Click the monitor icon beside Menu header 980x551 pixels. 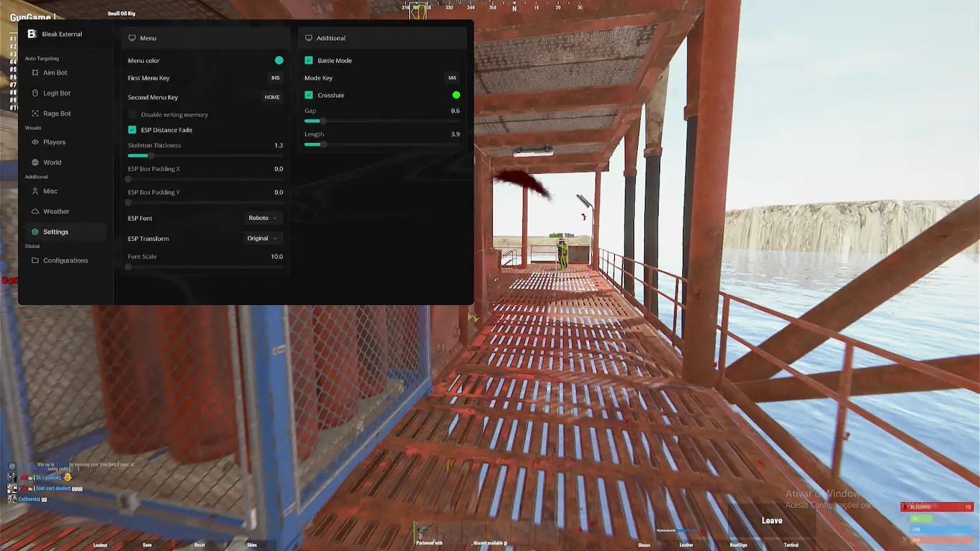tap(132, 38)
